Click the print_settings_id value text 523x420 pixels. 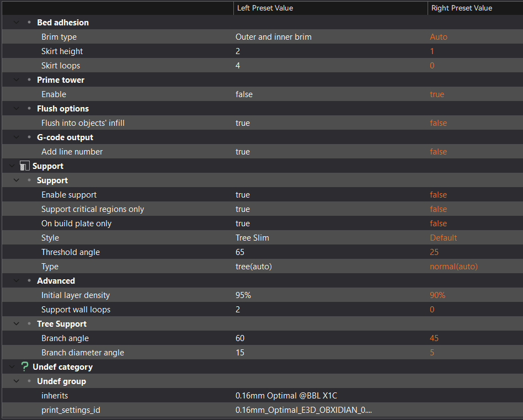[303, 410]
